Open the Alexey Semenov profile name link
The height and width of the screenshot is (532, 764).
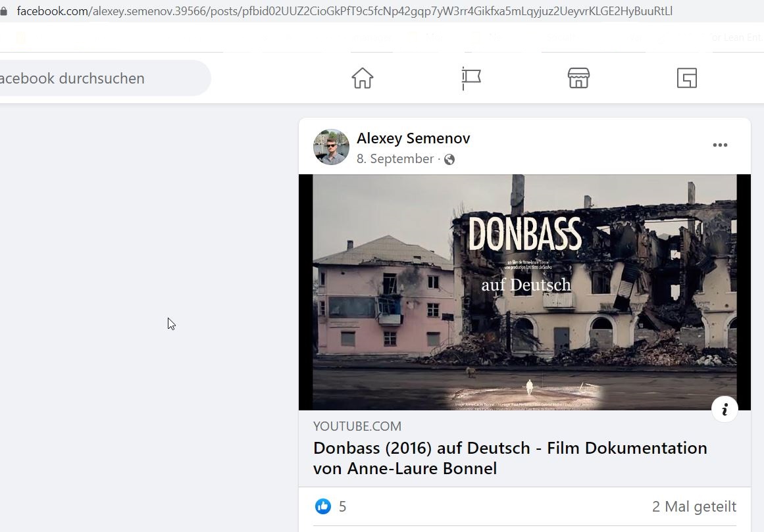coord(413,138)
